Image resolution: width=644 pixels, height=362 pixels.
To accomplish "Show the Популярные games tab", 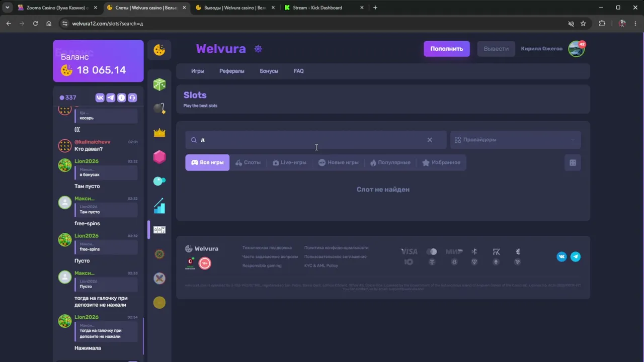I will (390, 162).
